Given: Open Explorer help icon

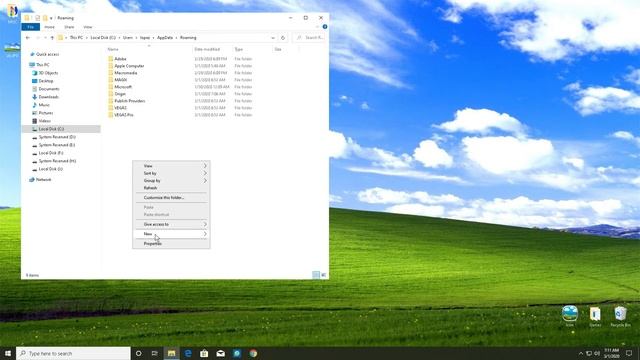Looking at the screenshot, I should pos(325,27).
